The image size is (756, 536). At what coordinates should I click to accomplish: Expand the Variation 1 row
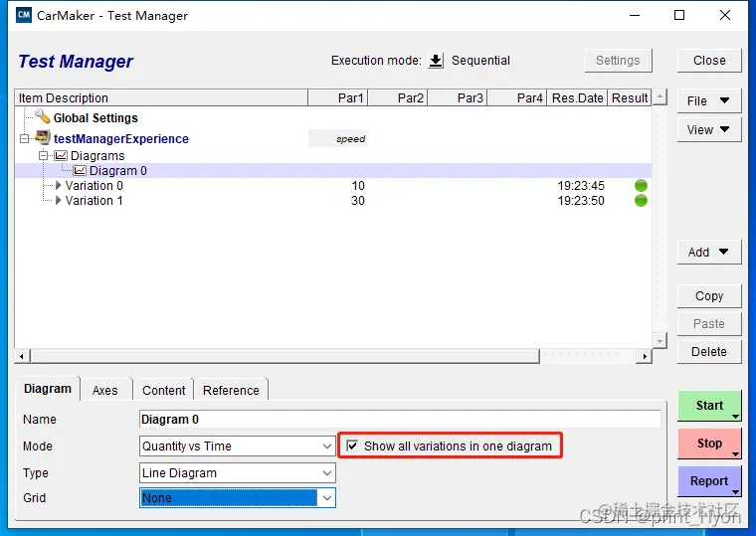58,200
